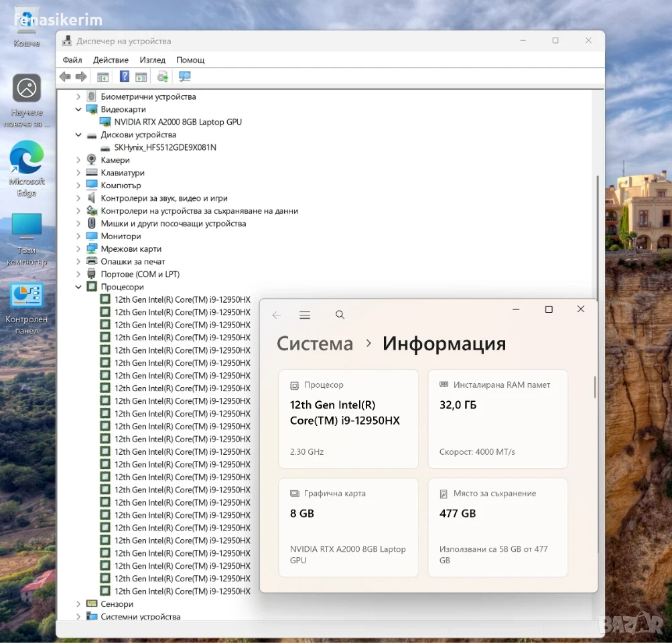Open the Помощ menu

190,60
